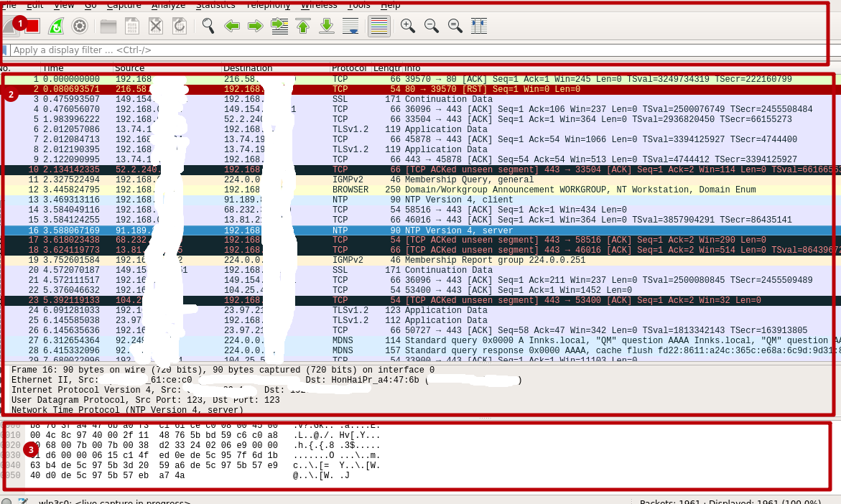Expand User Datagram Protocol details
The height and width of the screenshot is (504, 841).
pos(108,400)
